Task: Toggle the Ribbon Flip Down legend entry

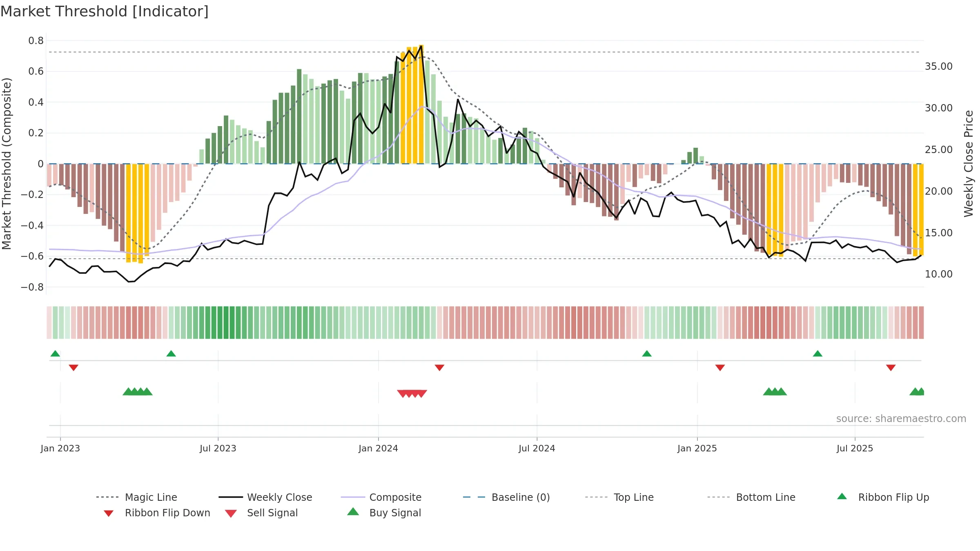Action: (x=156, y=513)
